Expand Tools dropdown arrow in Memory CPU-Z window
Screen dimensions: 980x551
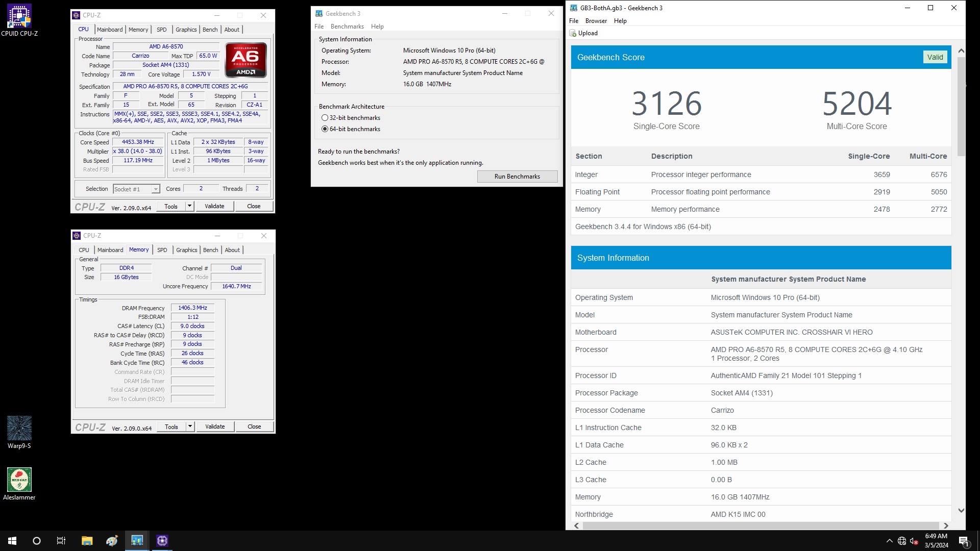(x=190, y=427)
